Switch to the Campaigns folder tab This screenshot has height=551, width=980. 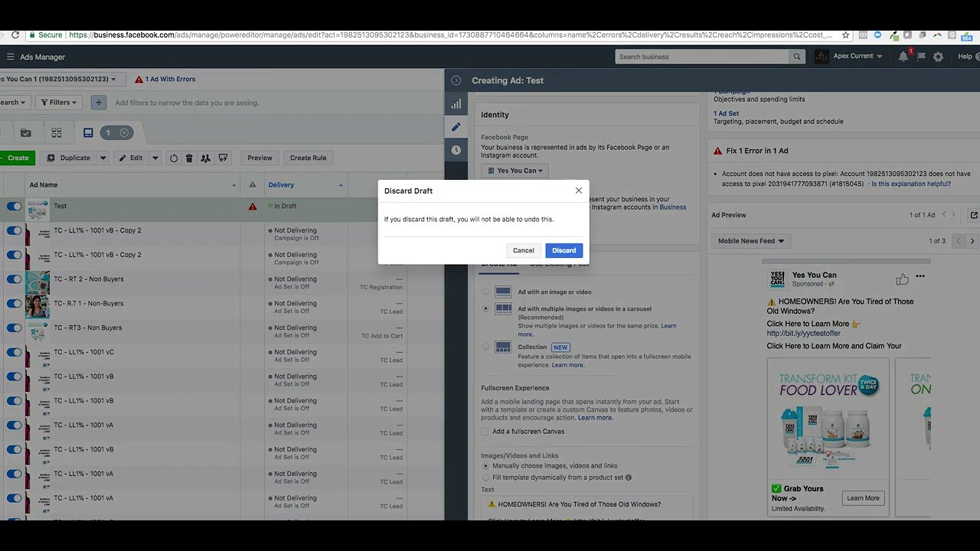(x=26, y=132)
